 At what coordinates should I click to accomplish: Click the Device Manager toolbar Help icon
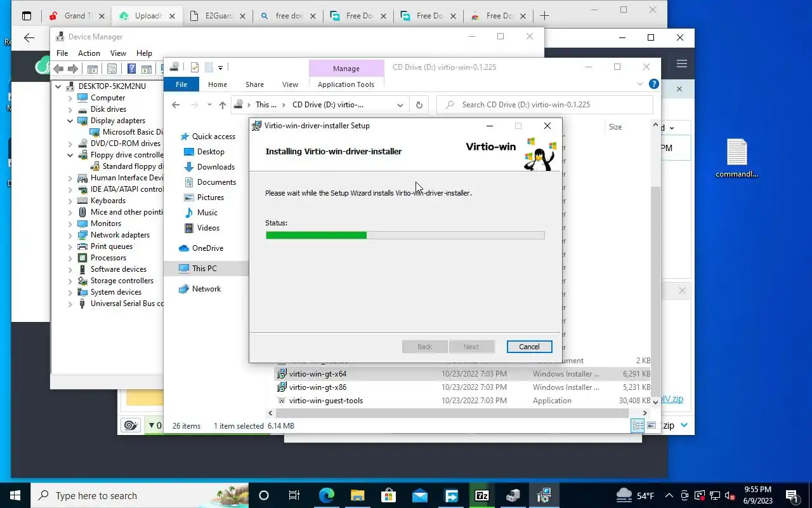click(131, 69)
